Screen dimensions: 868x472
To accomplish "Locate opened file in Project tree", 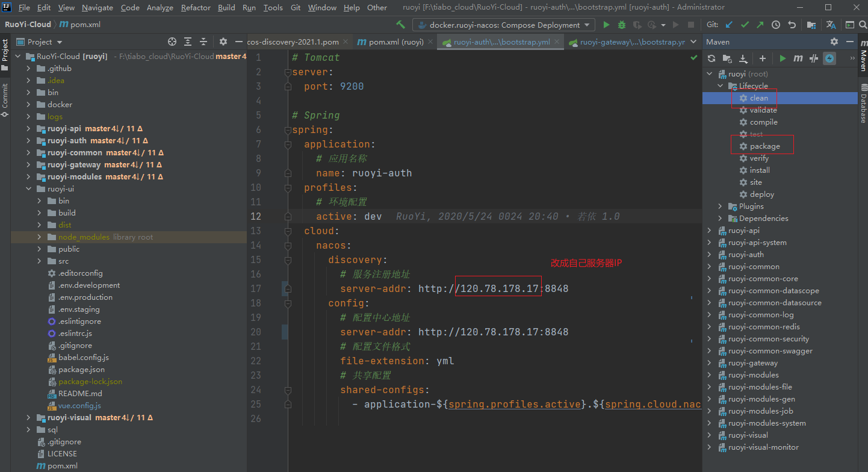I will click(x=172, y=42).
